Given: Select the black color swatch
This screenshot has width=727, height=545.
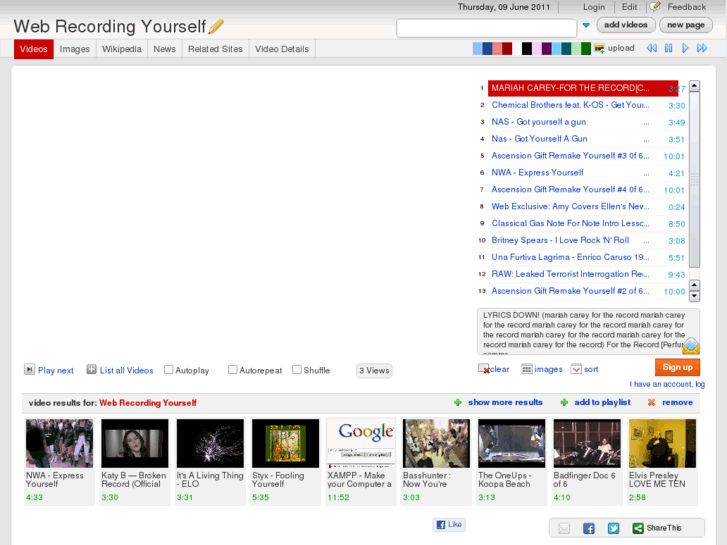Looking at the screenshot, I should click(x=527, y=48).
